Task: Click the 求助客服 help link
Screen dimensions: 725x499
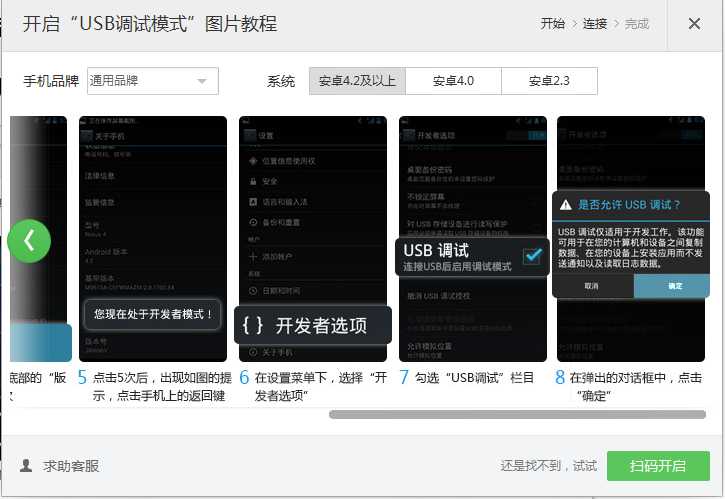Action: pyautogui.click(x=71, y=466)
